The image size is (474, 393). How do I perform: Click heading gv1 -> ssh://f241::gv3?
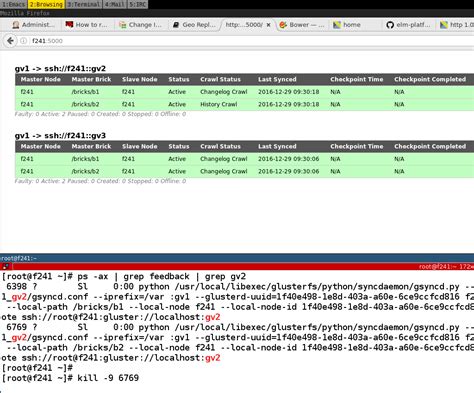click(x=60, y=136)
